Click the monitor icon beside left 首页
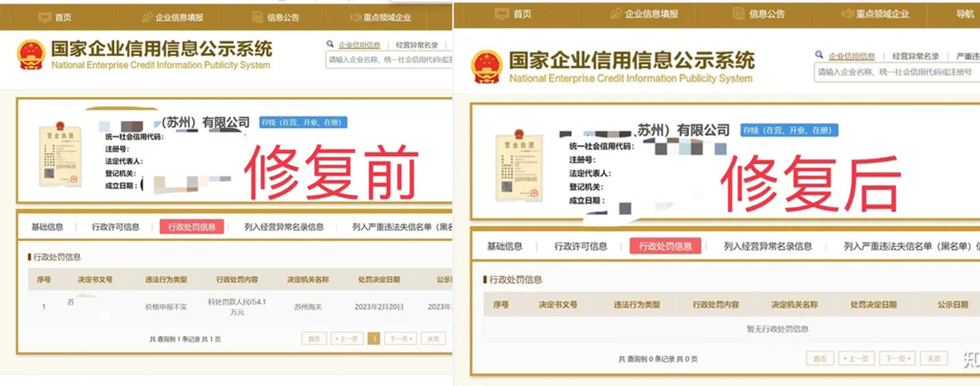 (x=45, y=17)
